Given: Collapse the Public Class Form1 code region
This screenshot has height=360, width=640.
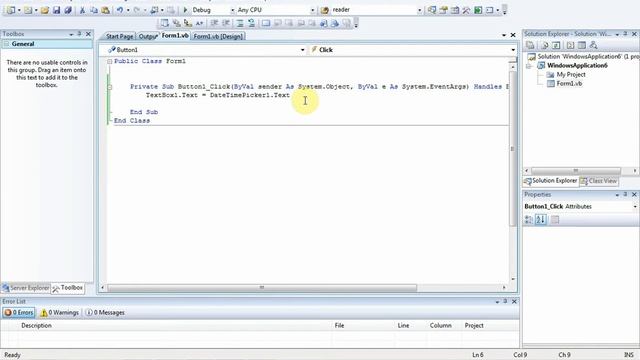Looking at the screenshot, I should tap(109, 61).
